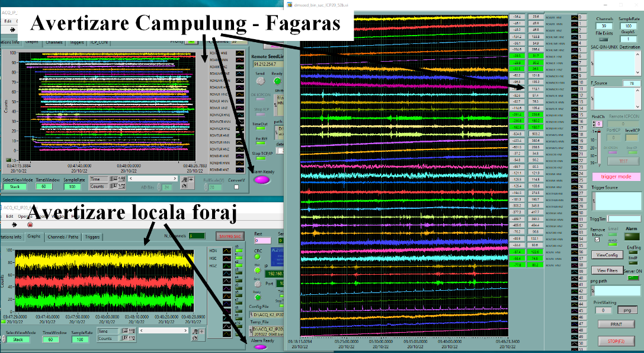Click right arrow of top-left graph scrollbar
Viewport: 644px width, 353px height.
coord(175,179)
